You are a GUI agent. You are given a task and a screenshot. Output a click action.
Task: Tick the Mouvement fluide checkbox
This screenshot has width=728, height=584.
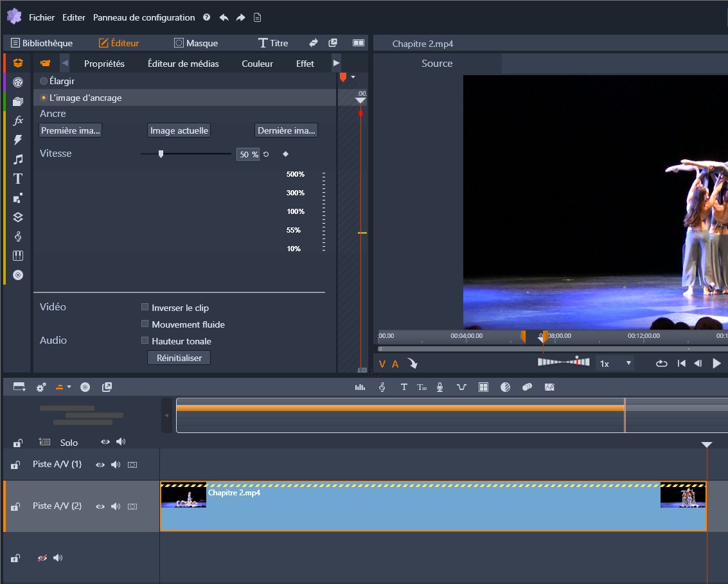coord(145,324)
